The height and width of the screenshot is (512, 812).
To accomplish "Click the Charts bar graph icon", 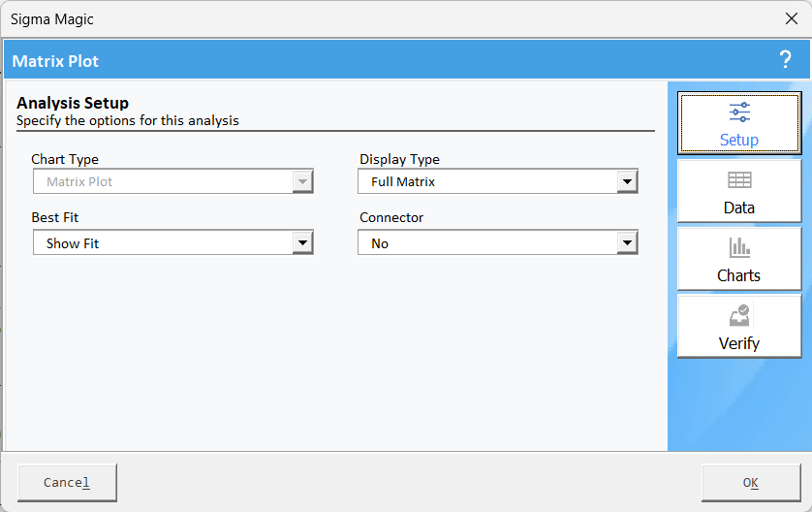I will [x=739, y=247].
